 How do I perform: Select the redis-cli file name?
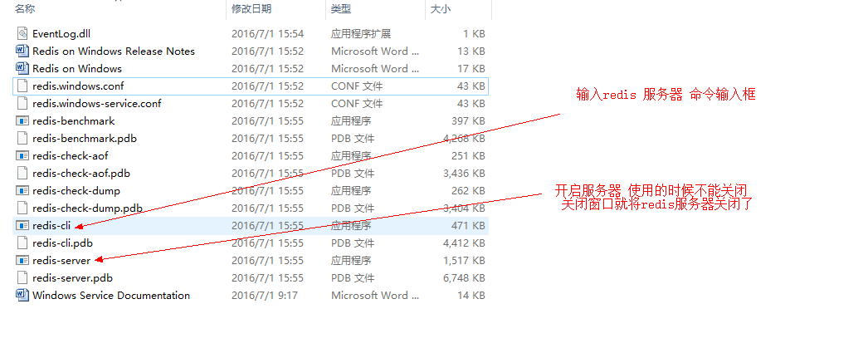point(51,226)
